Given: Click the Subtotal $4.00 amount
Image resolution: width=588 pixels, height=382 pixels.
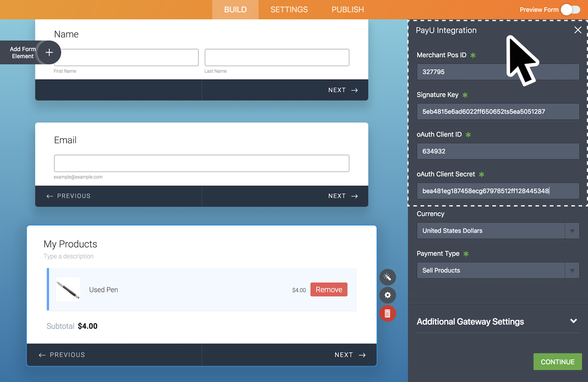Looking at the screenshot, I should point(88,326).
